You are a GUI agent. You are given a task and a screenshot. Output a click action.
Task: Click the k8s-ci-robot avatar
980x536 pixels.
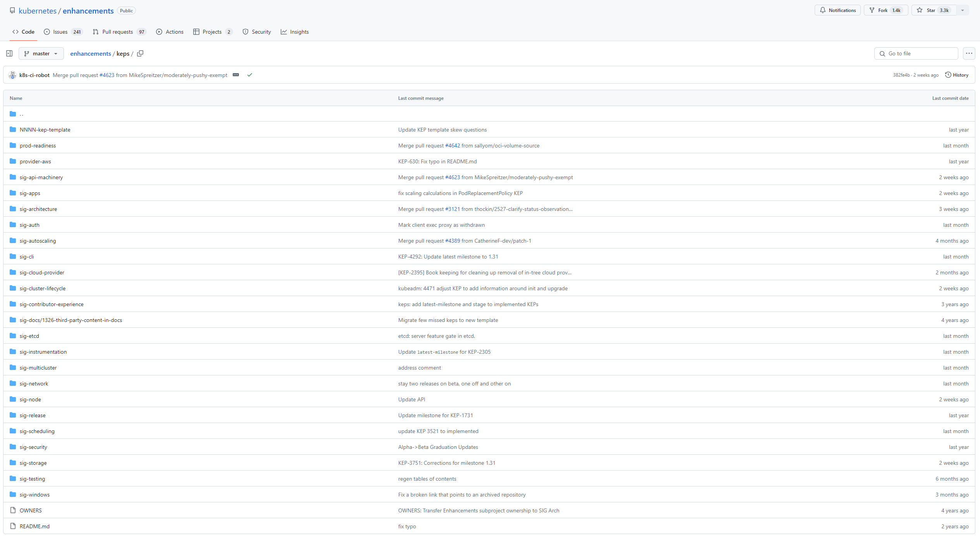(12, 75)
